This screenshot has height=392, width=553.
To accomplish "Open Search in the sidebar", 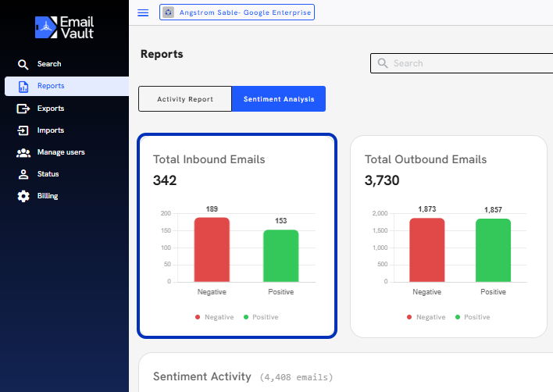I will [x=66, y=64].
